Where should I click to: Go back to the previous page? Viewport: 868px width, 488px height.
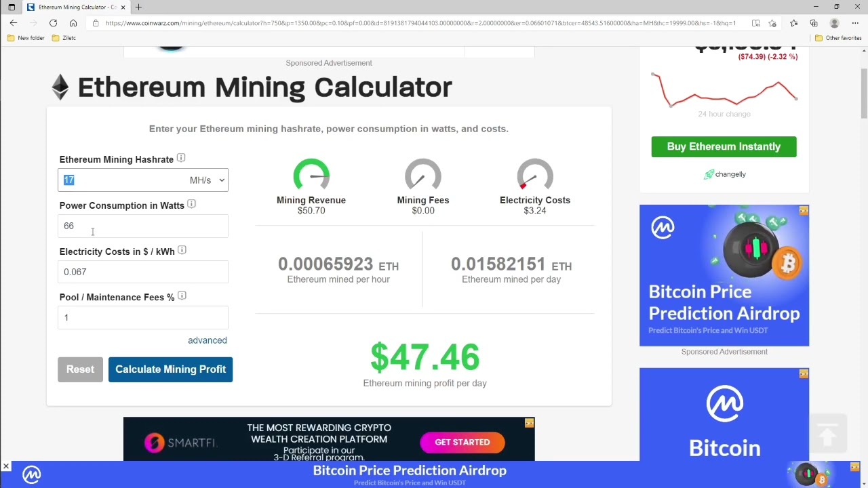(14, 23)
